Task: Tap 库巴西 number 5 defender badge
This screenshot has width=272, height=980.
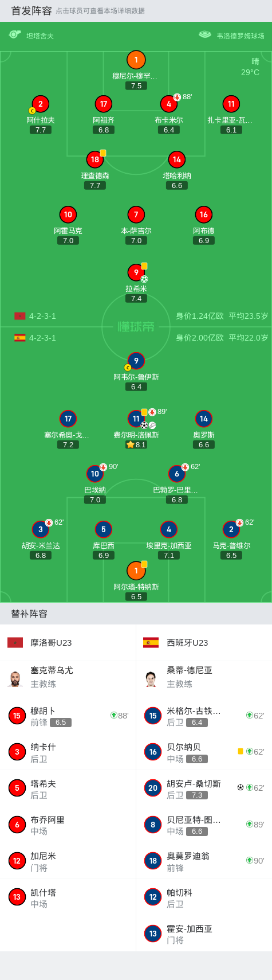Action: (x=103, y=529)
